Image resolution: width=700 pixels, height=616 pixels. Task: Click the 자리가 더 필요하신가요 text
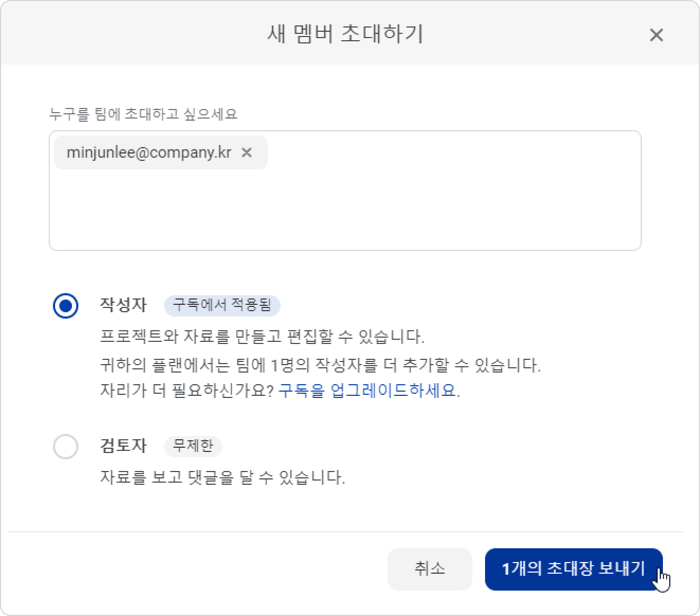[187, 391]
